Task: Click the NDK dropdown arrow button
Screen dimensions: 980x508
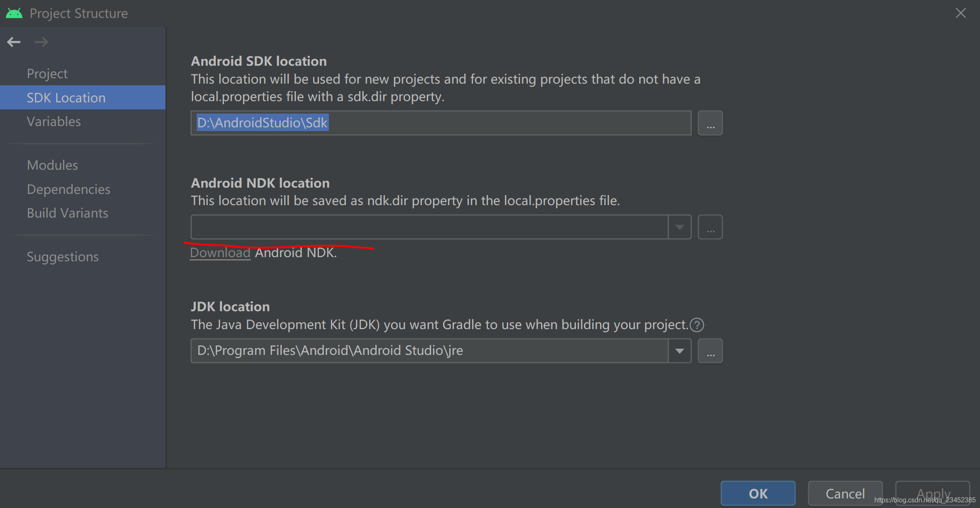Action: point(680,227)
